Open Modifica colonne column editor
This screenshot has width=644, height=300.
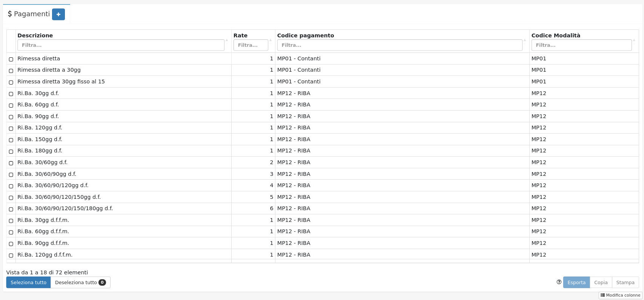(620, 295)
